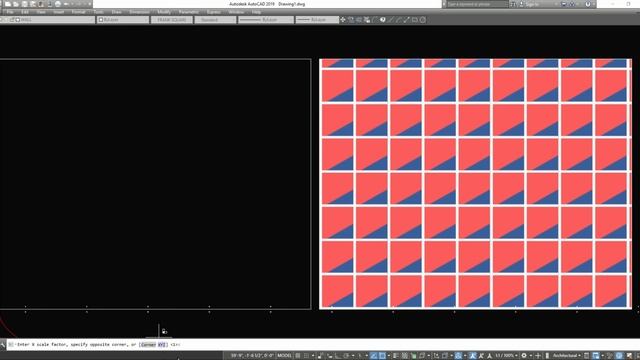Click the New drawing icon in quick access toolbar

tap(8, 4)
